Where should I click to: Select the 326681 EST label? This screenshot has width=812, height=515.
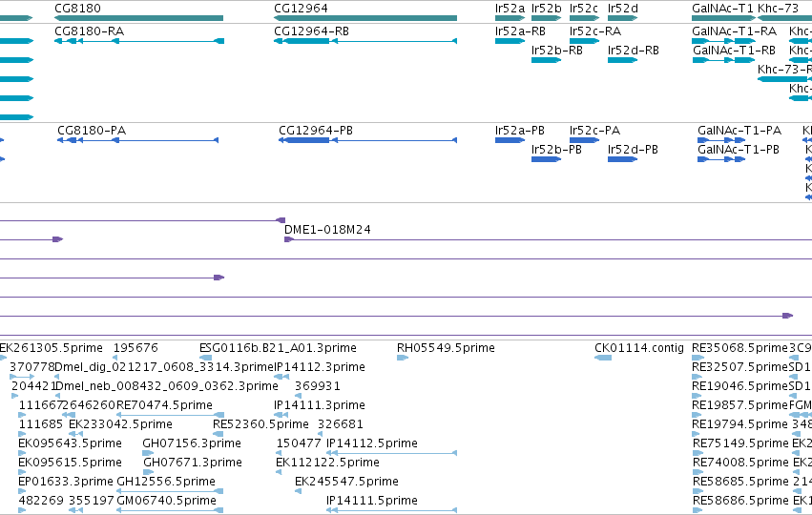coord(341,424)
